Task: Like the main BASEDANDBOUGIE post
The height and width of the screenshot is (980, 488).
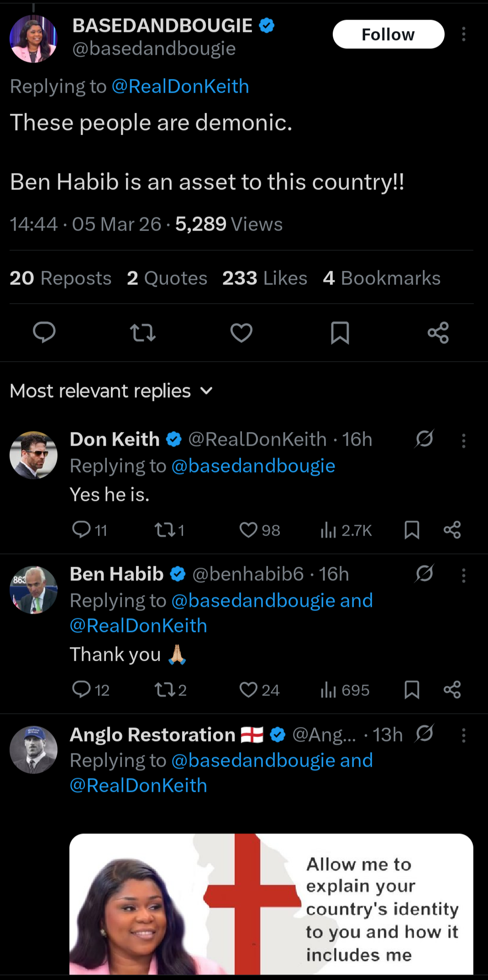Action: [x=241, y=332]
